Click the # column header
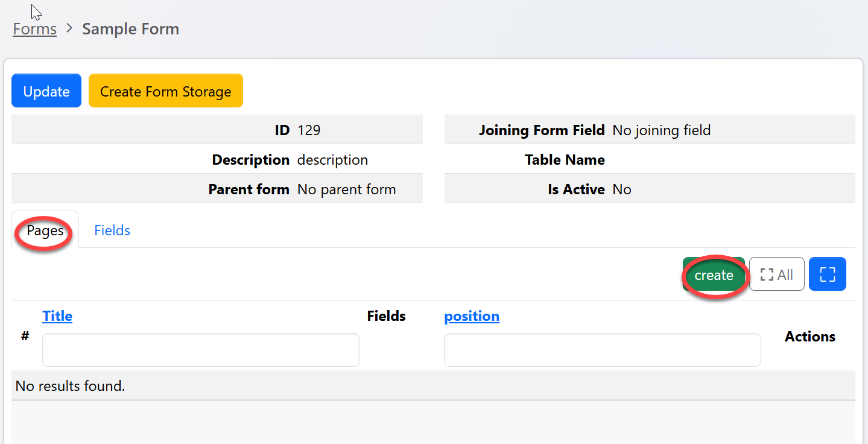868x444 pixels. 25,337
